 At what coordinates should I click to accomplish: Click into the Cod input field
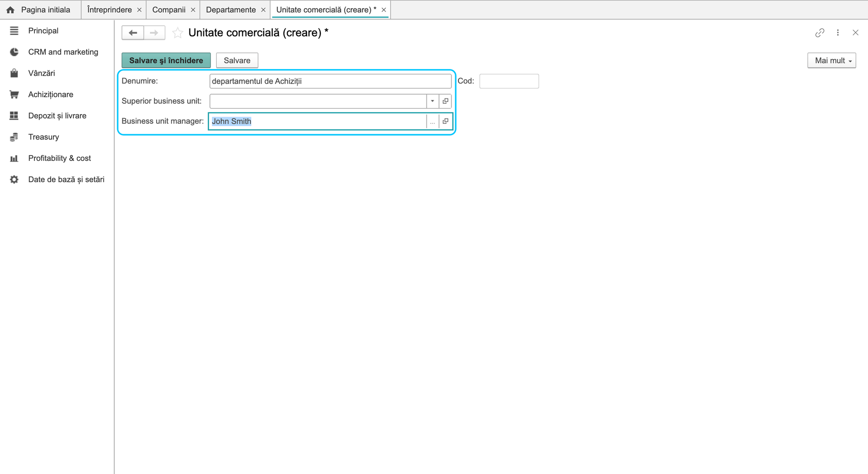tap(509, 81)
